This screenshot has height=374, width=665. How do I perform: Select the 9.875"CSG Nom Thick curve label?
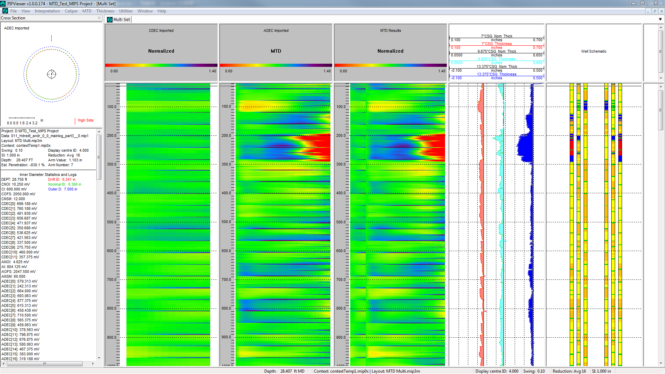tap(497, 51)
